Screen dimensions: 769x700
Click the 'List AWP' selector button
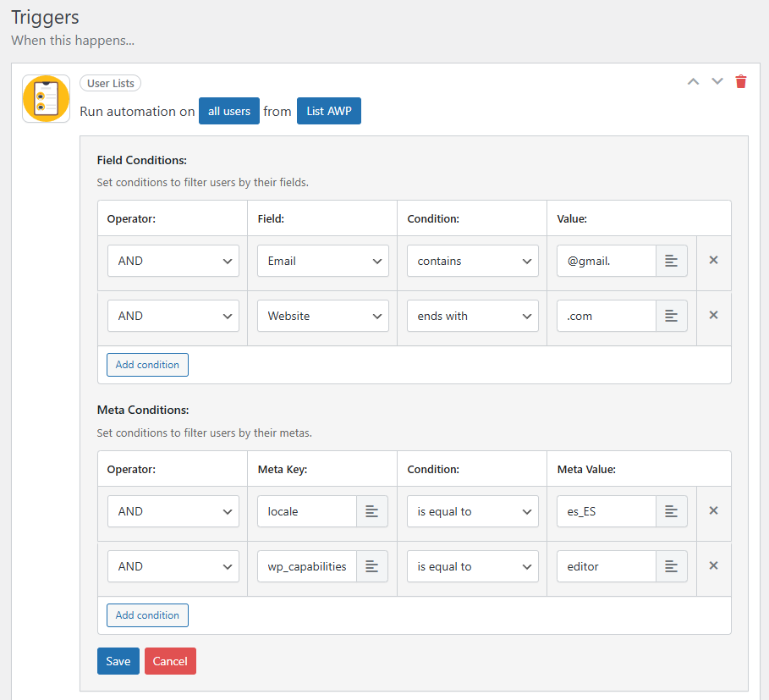pos(329,112)
